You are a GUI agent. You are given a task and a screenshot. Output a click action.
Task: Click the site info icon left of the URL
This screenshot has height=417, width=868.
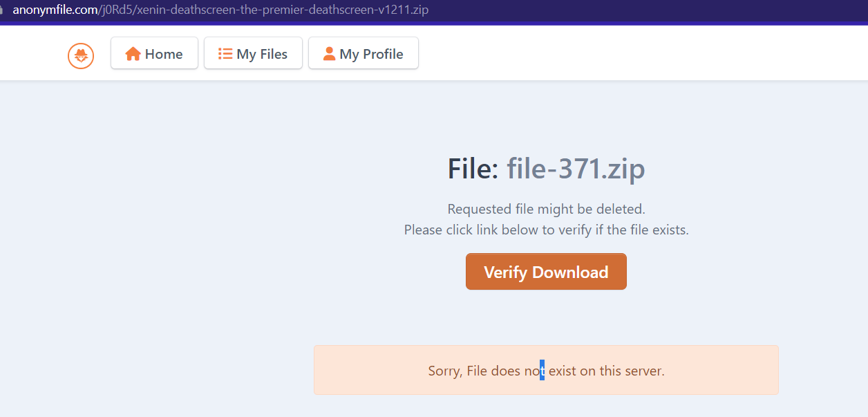click(x=2, y=10)
